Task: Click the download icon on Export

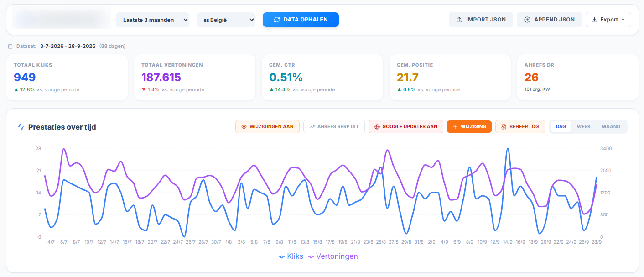Action: (594, 20)
